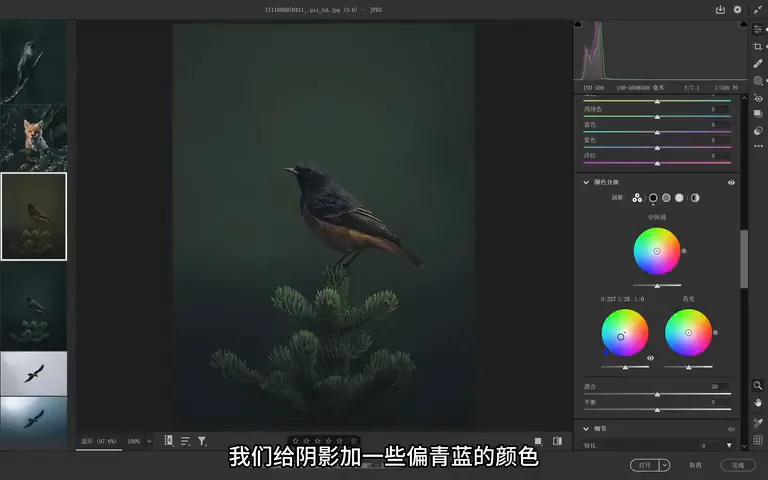
Task: Select the Hand pan tool
Action: click(758, 403)
